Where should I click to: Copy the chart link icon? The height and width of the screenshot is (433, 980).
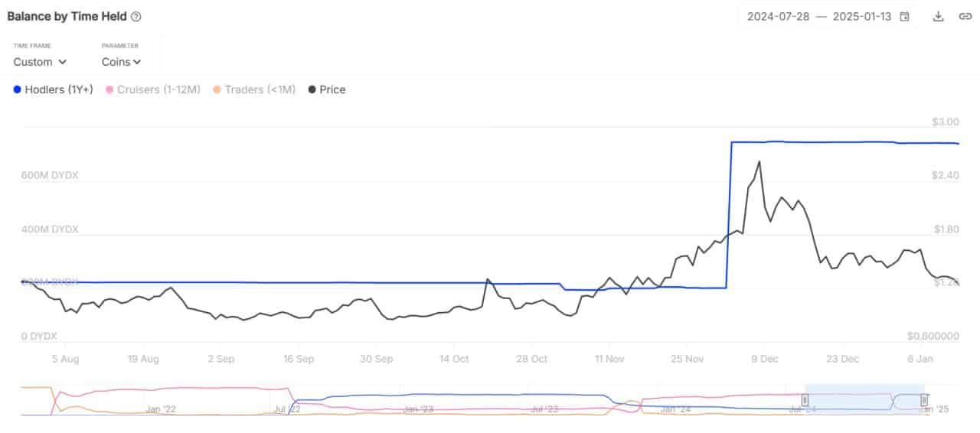click(965, 16)
